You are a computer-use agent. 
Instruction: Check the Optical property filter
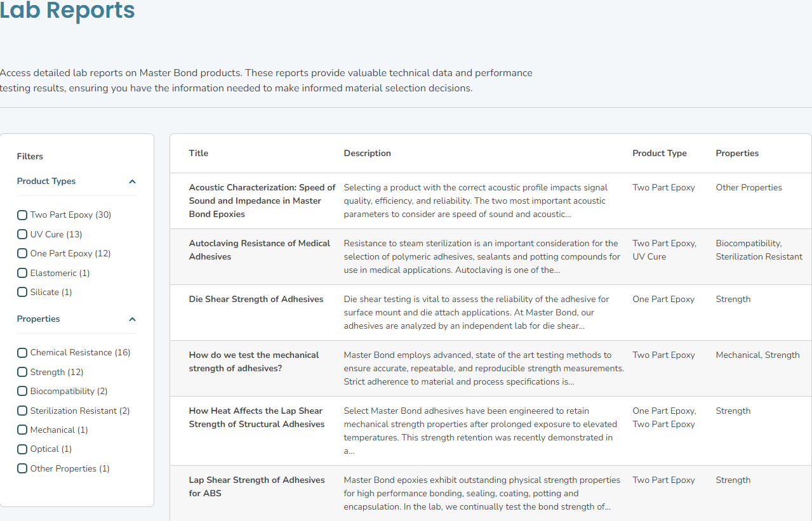(x=22, y=449)
